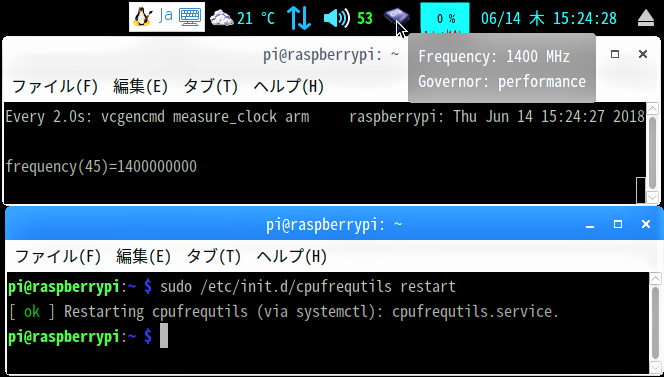Open the on-screen keyboard icon

tap(190, 17)
